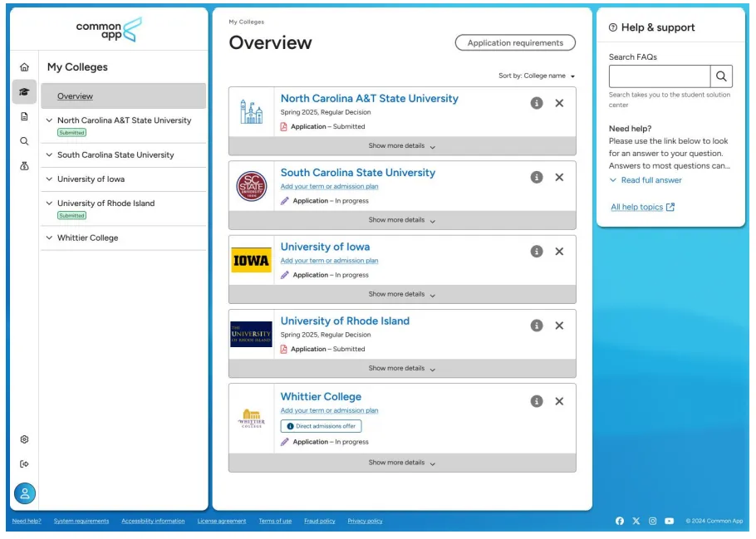Show more details for Whittier College
756x539 pixels.
click(x=402, y=463)
